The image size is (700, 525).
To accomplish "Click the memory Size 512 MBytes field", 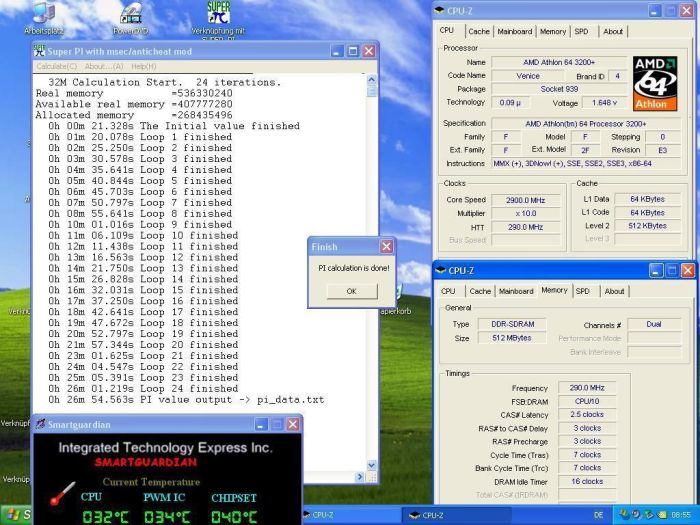I will coord(512,338).
